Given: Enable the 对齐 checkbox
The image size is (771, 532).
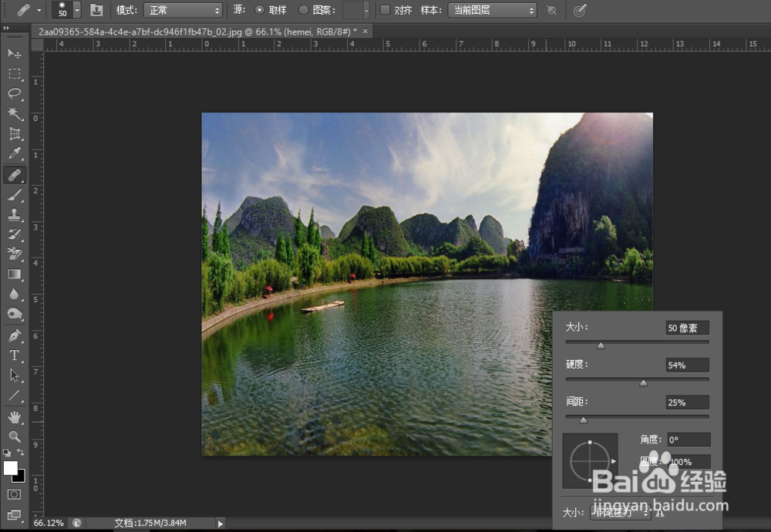Looking at the screenshot, I should coord(385,10).
